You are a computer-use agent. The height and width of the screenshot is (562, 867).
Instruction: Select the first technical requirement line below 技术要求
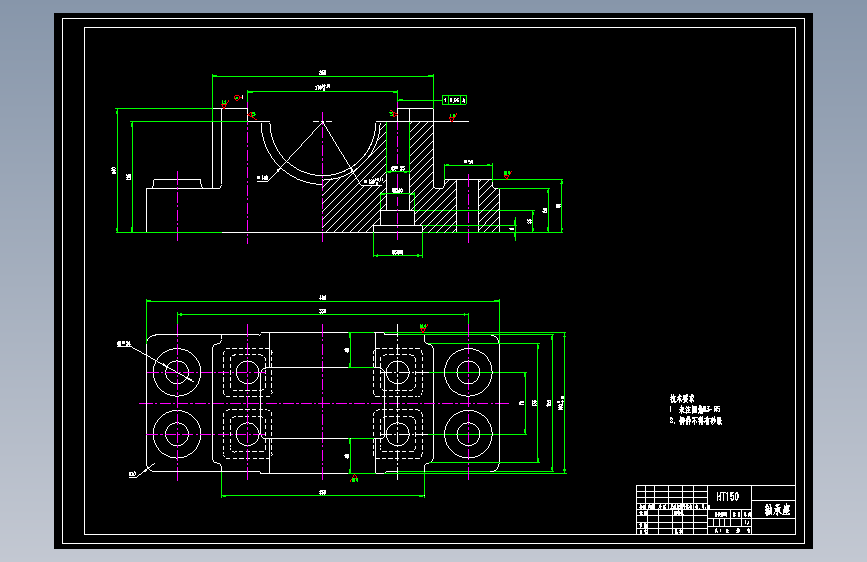click(695, 410)
